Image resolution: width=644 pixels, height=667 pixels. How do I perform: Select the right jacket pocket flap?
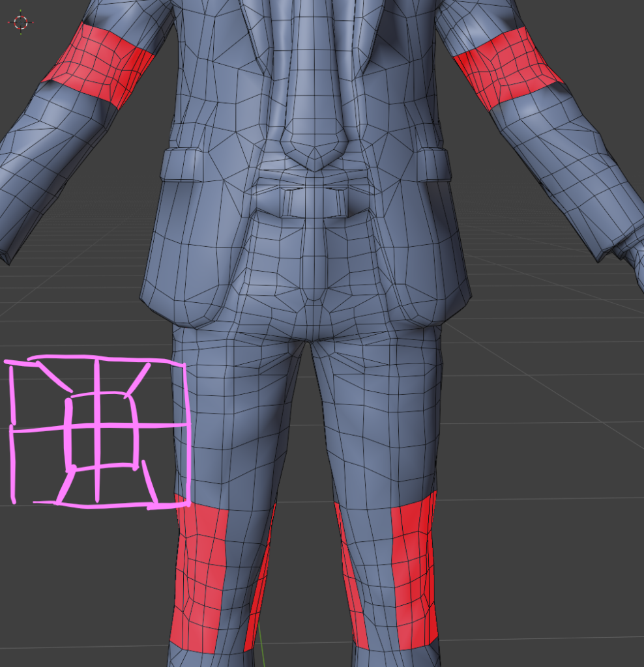pyautogui.click(x=434, y=163)
